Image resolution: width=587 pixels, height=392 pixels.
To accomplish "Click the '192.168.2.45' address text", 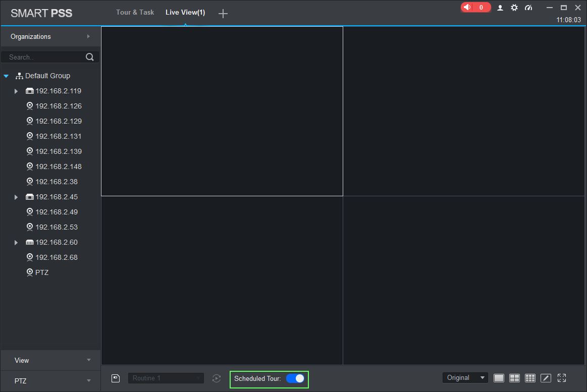I will click(x=57, y=197).
